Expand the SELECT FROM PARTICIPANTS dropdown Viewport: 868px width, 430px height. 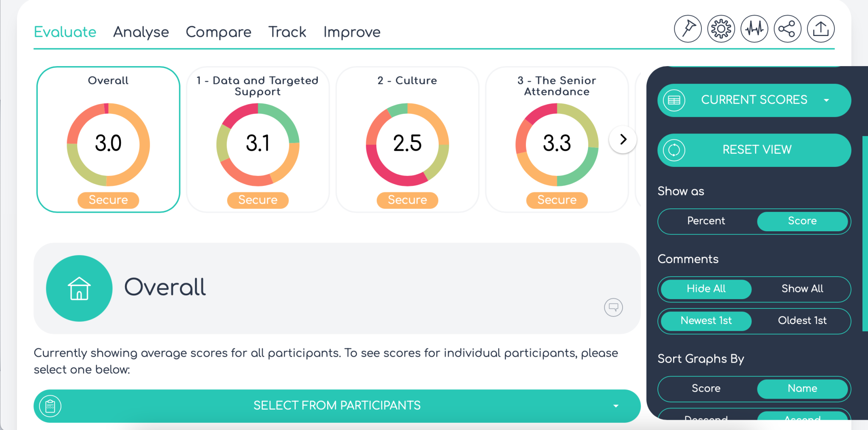(x=337, y=405)
